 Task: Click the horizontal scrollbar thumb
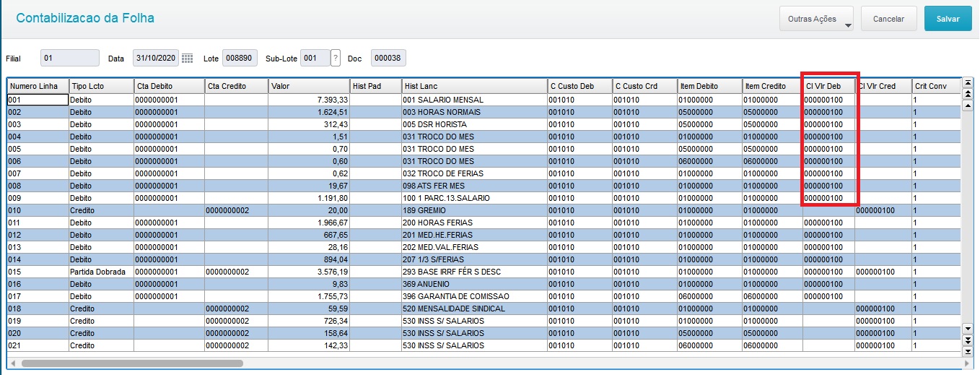click(132, 363)
